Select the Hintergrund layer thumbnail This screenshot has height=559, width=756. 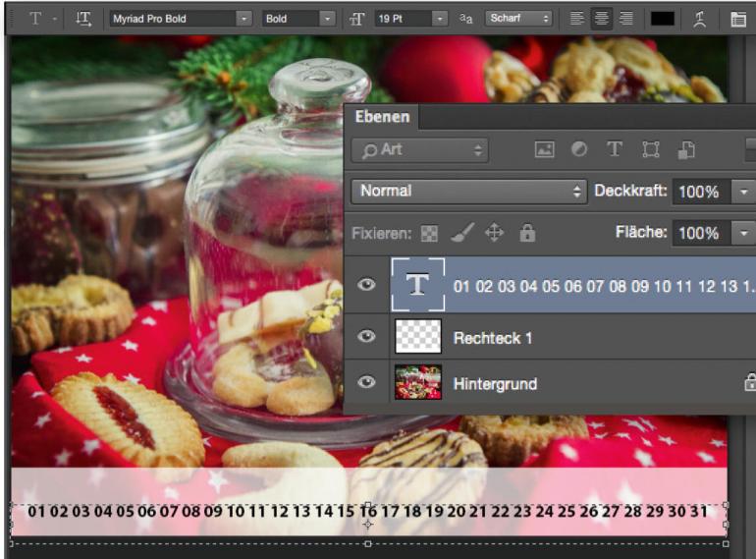tap(417, 382)
